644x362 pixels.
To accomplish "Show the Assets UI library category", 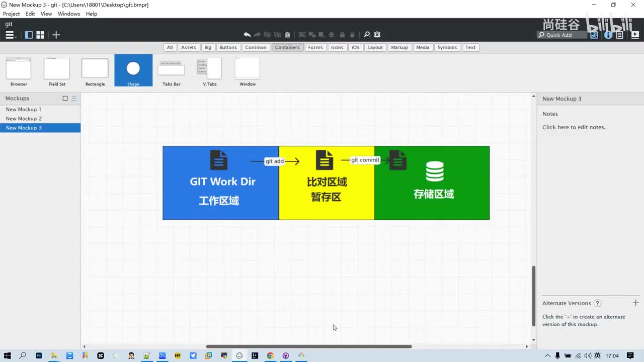I will [x=189, y=47].
